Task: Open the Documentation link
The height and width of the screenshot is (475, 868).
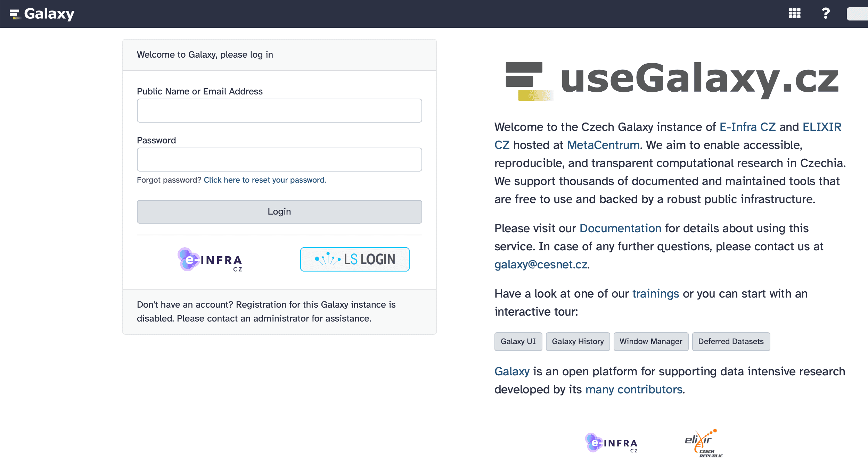Action: [x=620, y=228]
